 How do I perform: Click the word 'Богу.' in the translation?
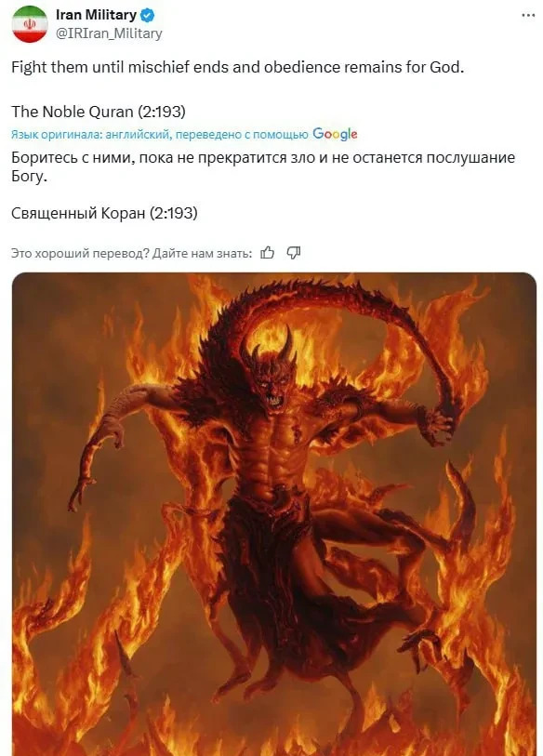pyautogui.click(x=30, y=177)
